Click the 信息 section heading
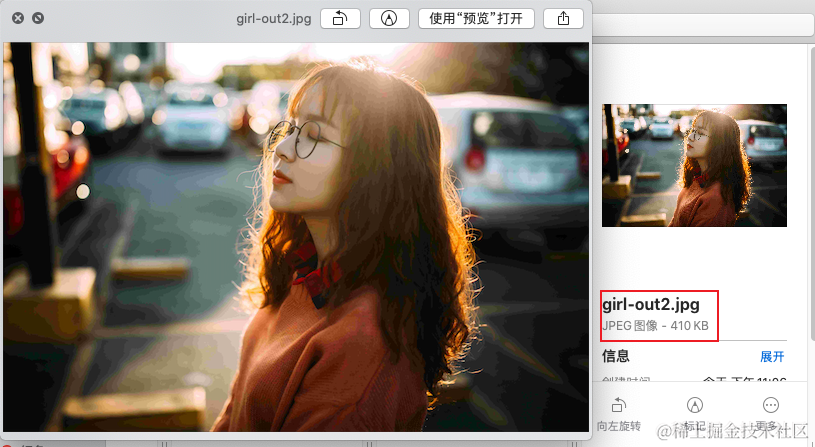The image size is (815, 447). (x=615, y=357)
